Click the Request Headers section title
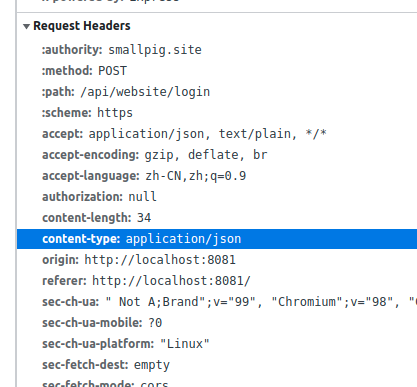The height and width of the screenshot is (387, 417). click(82, 26)
